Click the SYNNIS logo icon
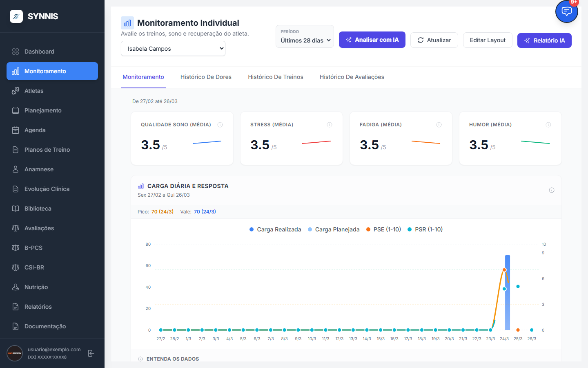The image size is (588, 368). pyautogui.click(x=16, y=16)
